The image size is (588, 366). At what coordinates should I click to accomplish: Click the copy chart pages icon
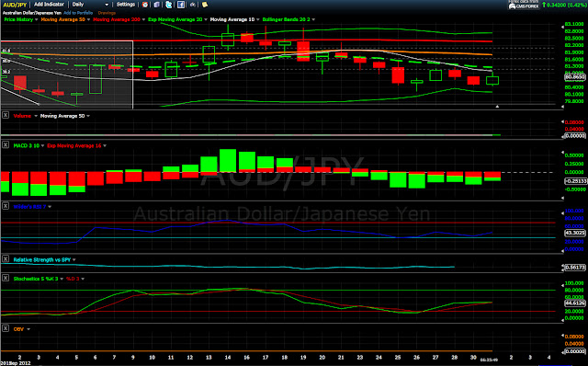(x=157, y=5)
